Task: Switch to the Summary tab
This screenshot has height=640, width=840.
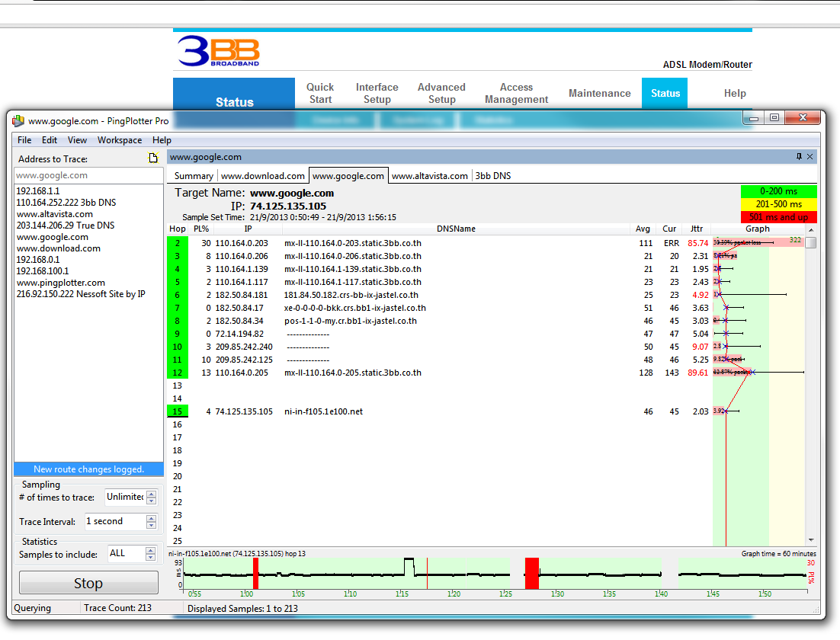Action: pos(194,176)
